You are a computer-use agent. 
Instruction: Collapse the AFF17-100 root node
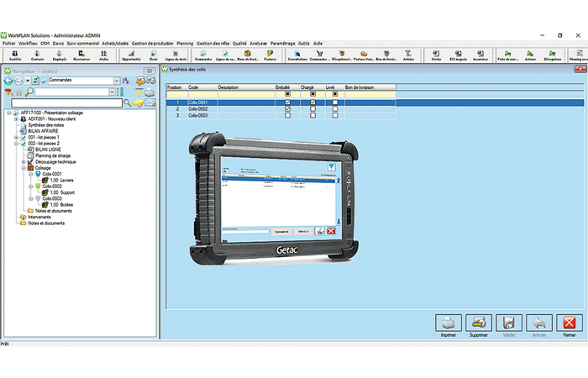[9, 113]
